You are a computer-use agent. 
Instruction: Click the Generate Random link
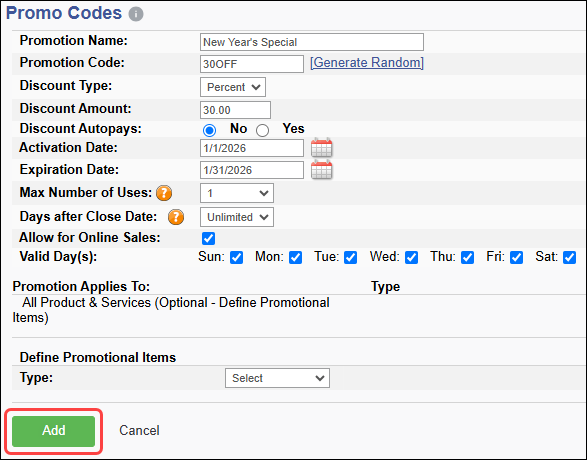tap(367, 63)
